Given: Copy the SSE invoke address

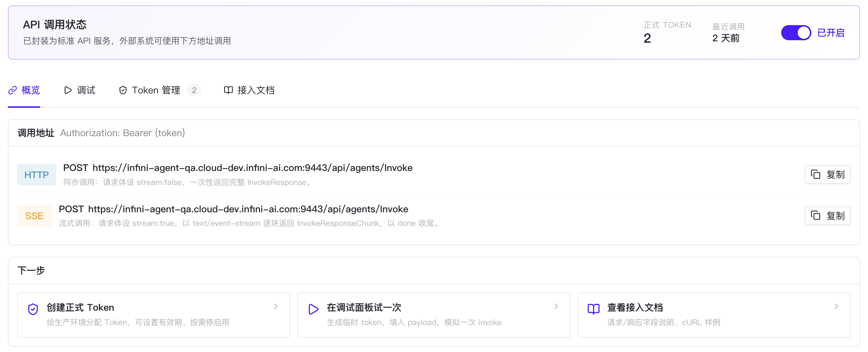Looking at the screenshot, I should pos(827,216).
